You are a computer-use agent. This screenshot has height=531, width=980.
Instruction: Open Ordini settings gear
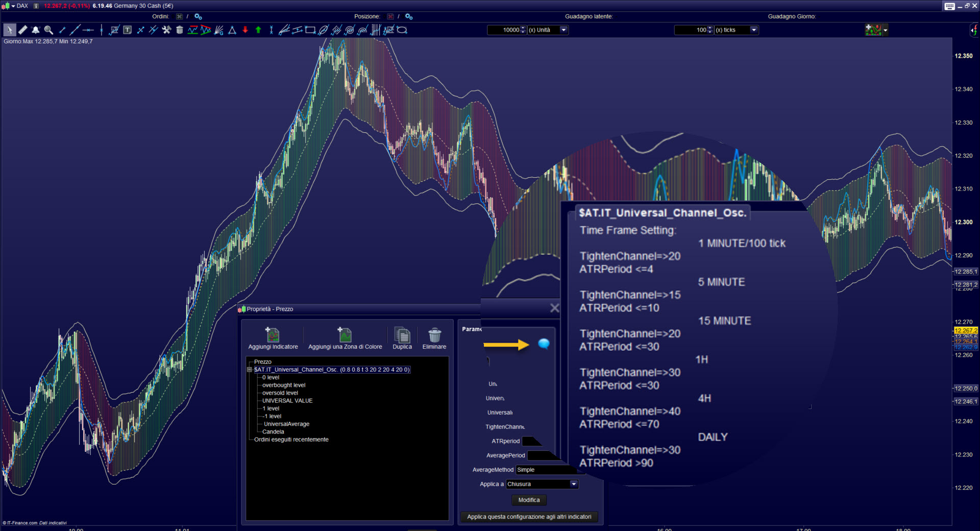pyautogui.click(x=198, y=16)
